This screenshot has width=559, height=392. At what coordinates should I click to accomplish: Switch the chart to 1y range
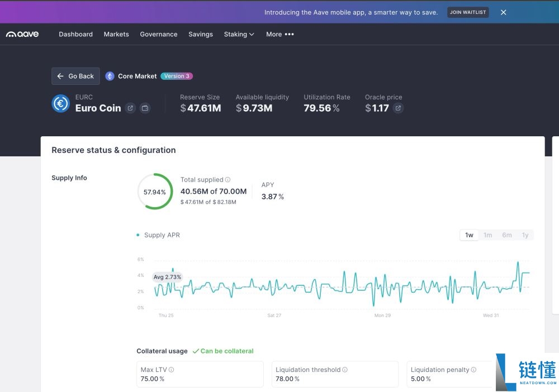525,235
